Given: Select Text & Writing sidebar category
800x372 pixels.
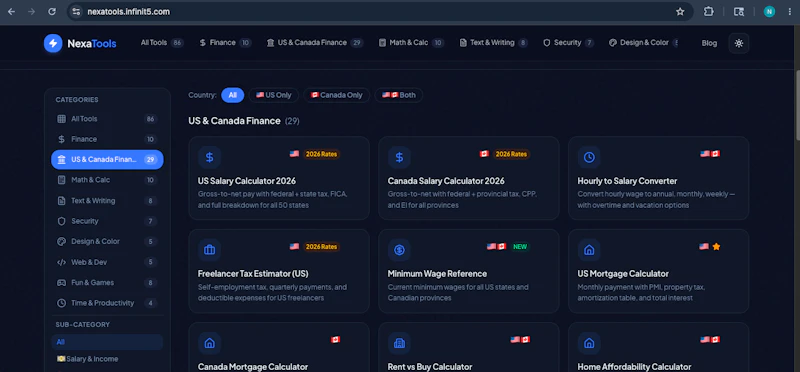Looking at the screenshot, I should 107,201.
